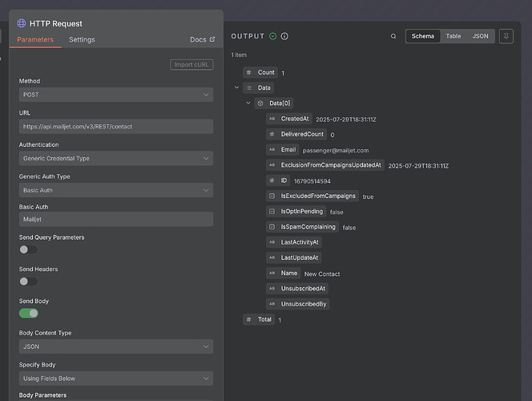Enable Send Query Parameters toggle

[29, 249]
